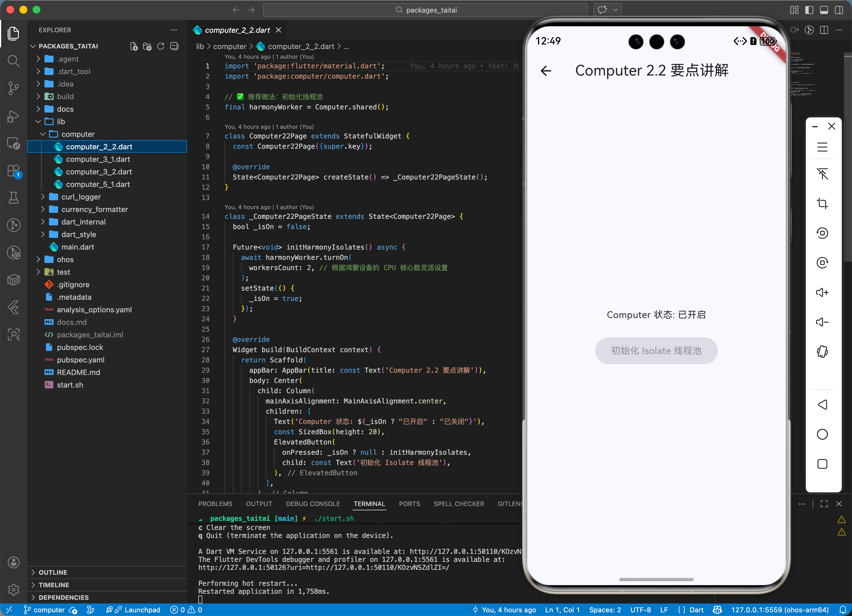Screen dimensions: 852x616
Task: Click New File icon in explorer header
Action: [134, 46]
